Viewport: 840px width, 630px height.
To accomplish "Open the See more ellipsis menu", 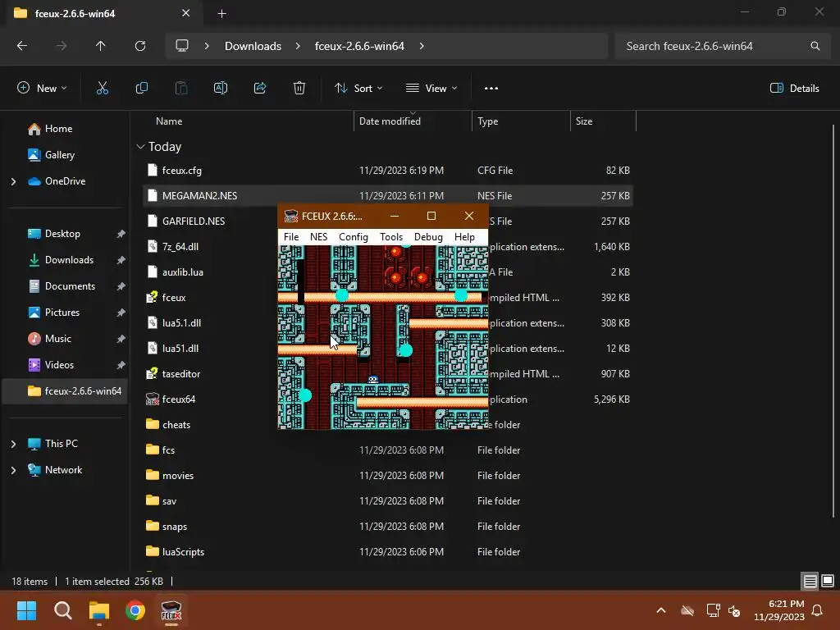I will 491,89.
